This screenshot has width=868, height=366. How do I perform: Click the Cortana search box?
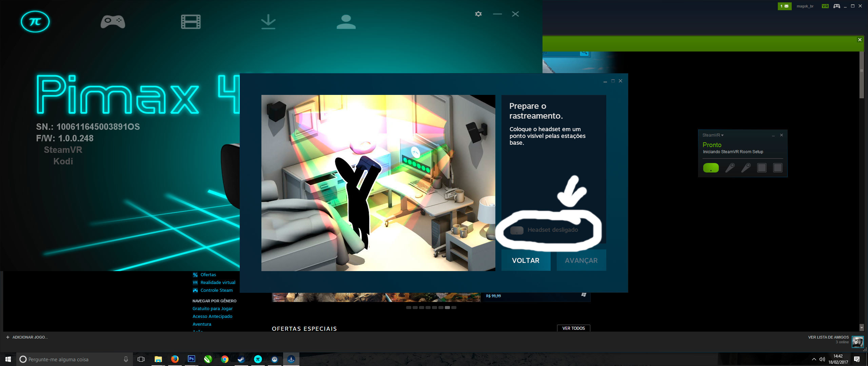point(74,359)
